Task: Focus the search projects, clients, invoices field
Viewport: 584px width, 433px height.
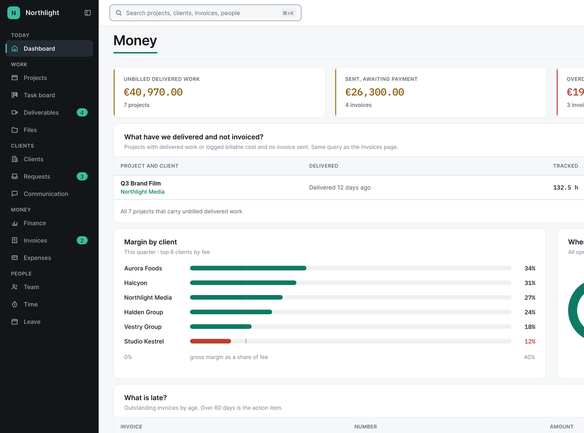Action: point(205,13)
